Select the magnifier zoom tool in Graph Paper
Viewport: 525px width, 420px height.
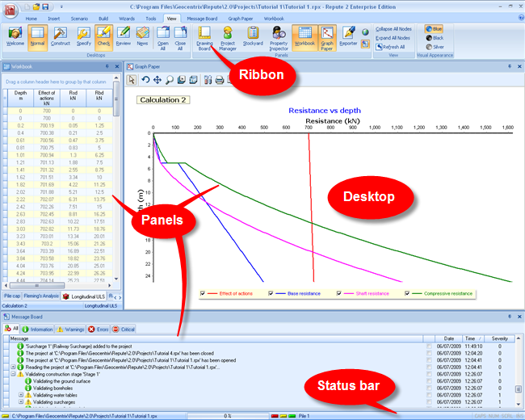point(170,80)
